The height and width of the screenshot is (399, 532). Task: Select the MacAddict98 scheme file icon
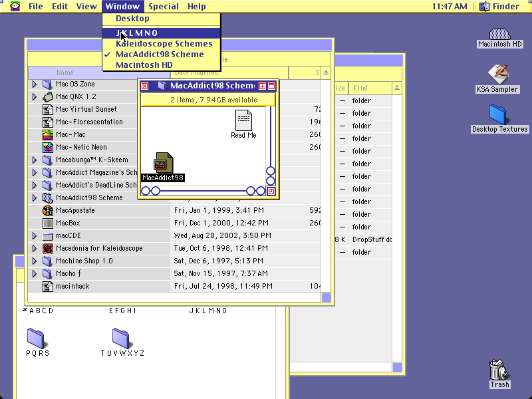click(164, 162)
